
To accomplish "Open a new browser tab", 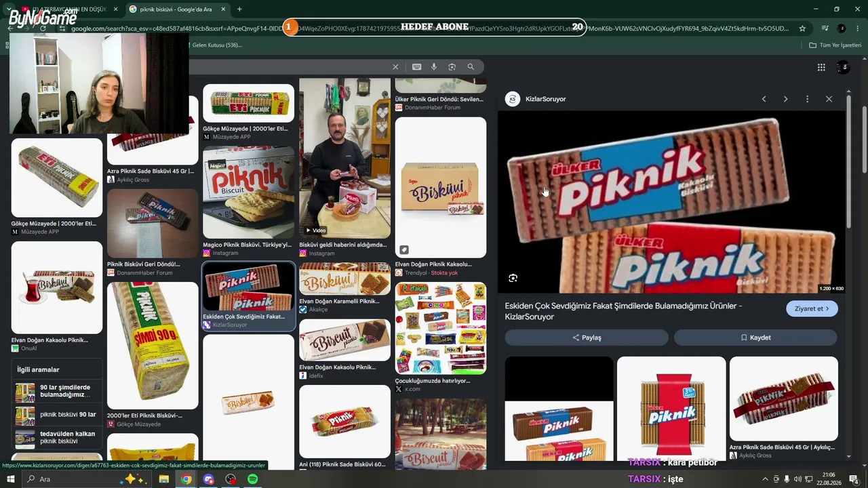I will tap(239, 9).
